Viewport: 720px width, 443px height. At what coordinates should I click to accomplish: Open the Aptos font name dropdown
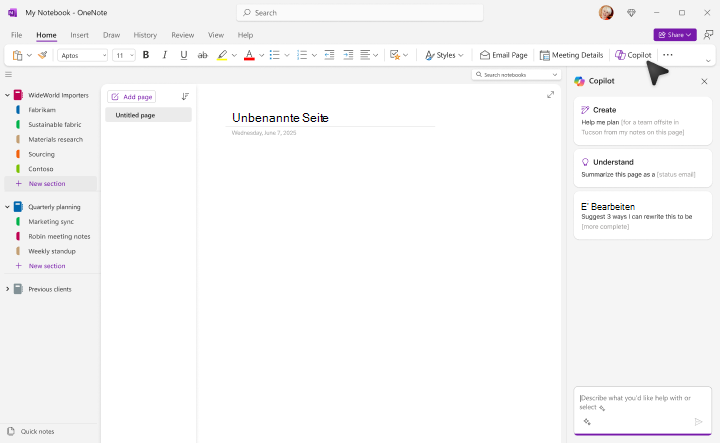pyautogui.click(x=83, y=55)
